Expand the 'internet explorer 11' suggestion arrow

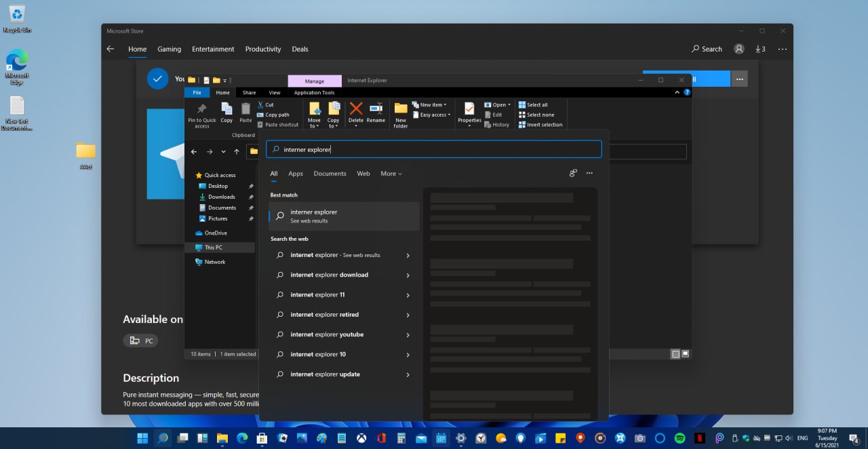(x=408, y=295)
